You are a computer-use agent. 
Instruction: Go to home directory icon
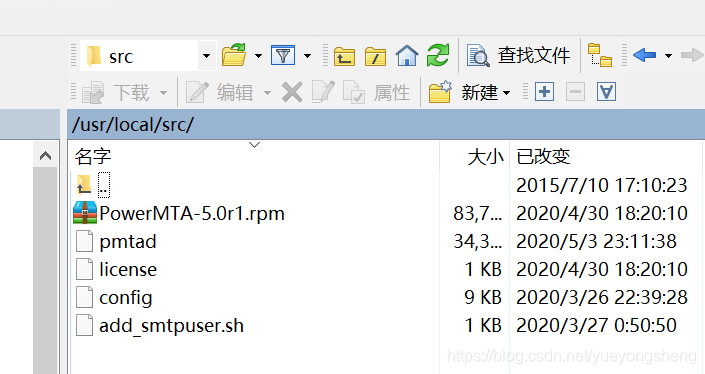[407, 56]
